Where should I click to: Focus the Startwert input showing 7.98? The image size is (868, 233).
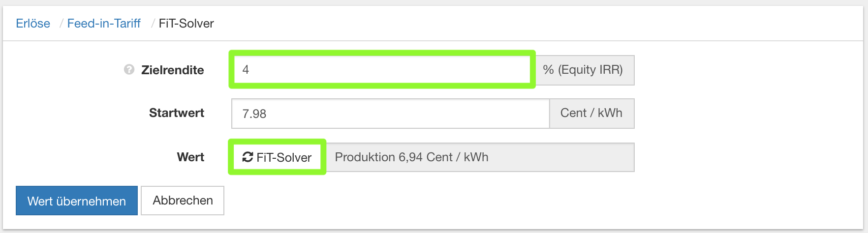tap(390, 114)
